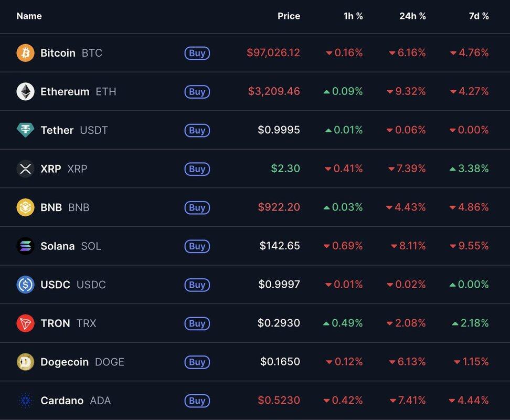The height and width of the screenshot is (420, 510).
Task: Click the Dogecoin logo icon
Action: 25,362
